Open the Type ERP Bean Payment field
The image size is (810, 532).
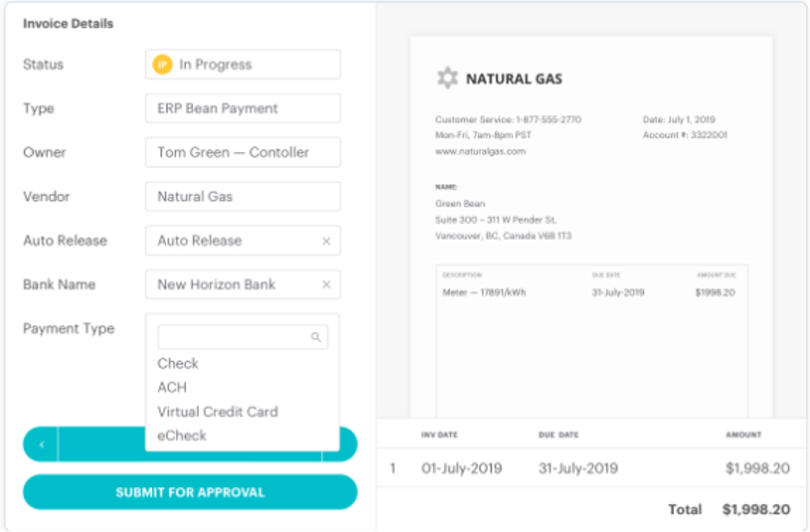click(243, 108)
